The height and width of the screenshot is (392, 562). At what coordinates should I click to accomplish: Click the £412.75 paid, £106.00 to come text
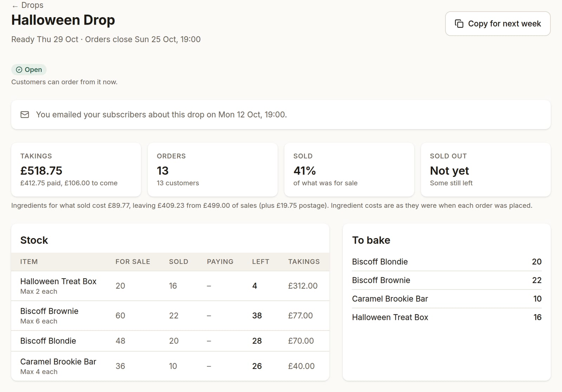[x=69, y=183]
